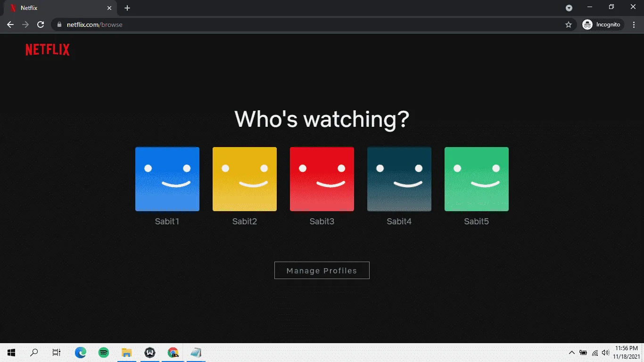
Task: Launch Microsoft Edge from the taskbar
Action: [81, 353]
